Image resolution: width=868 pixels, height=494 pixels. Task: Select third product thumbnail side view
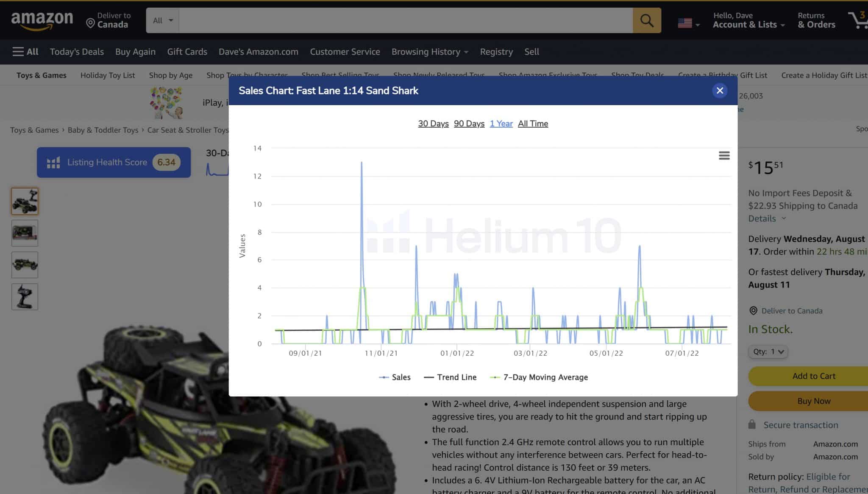pos(25,265)
